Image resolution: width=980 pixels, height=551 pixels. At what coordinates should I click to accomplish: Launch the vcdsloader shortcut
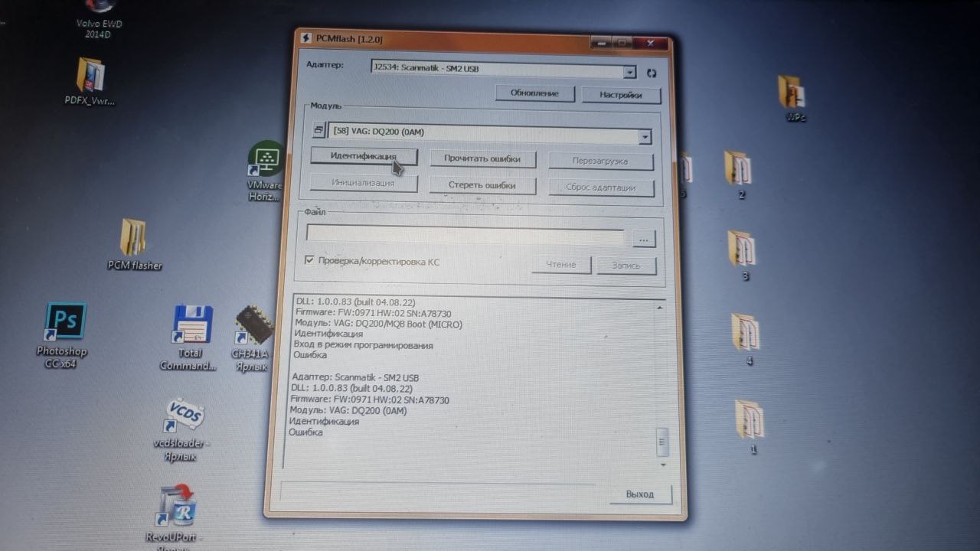tap(181, 429)
